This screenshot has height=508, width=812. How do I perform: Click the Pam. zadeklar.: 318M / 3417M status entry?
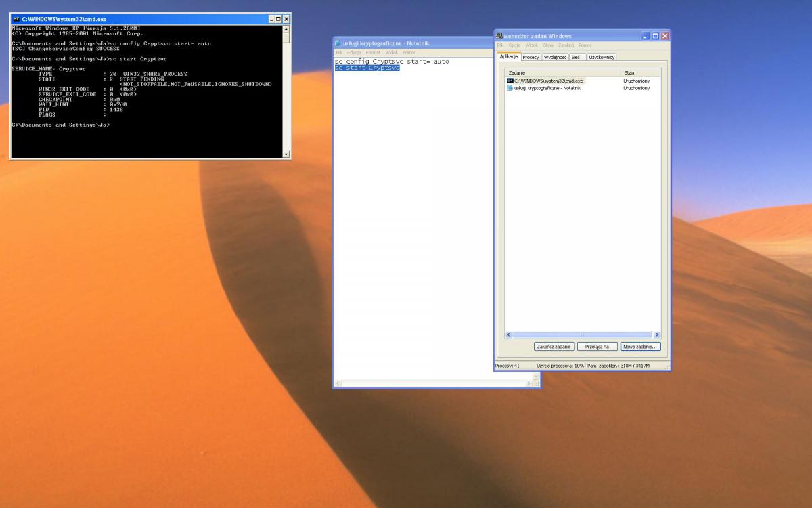click(618, 366)
